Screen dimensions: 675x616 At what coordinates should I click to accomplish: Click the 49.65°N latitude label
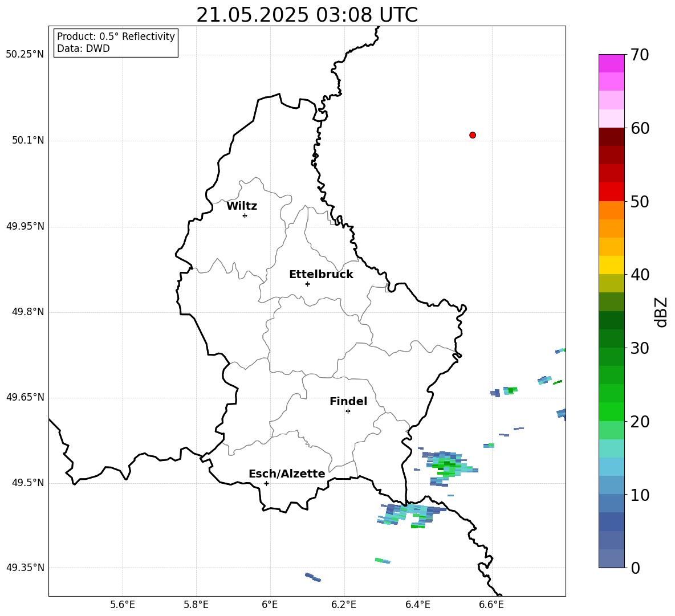25,397
